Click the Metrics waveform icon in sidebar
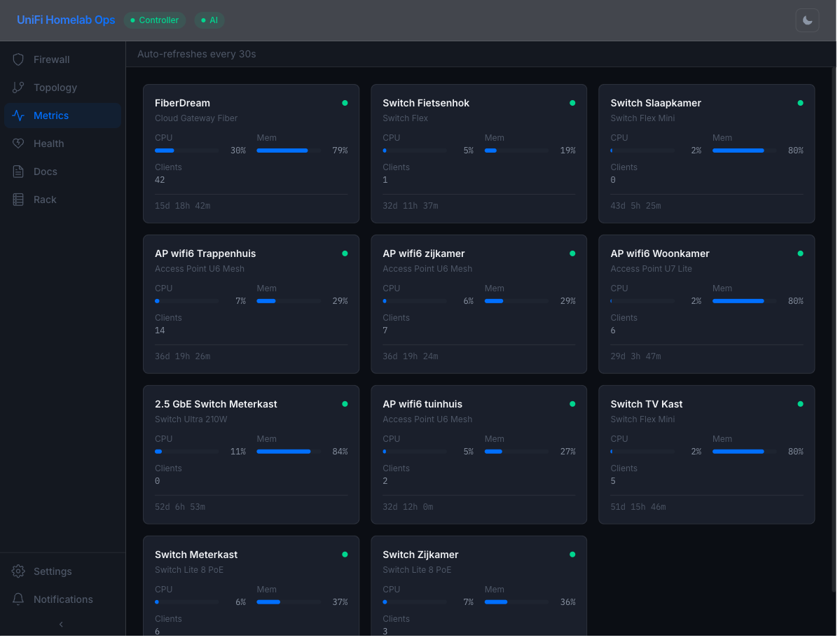840x640 pixels. pos(18,116)
